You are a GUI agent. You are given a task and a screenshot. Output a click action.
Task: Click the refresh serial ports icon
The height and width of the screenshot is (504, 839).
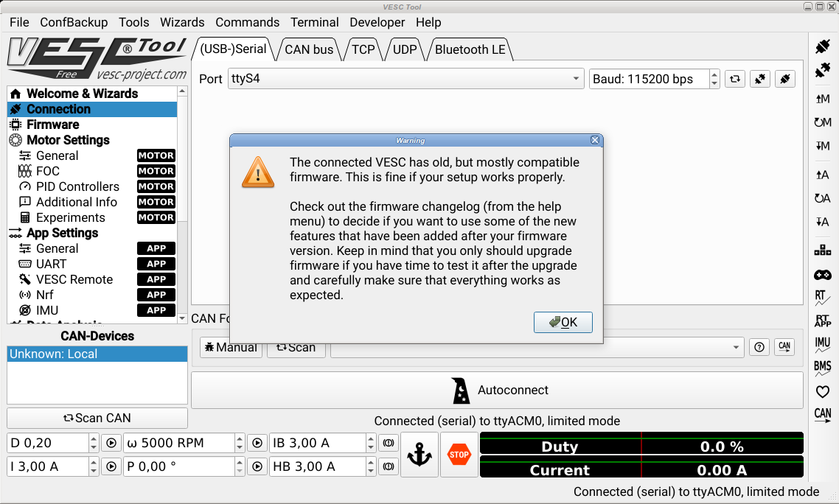pos(735,79)
